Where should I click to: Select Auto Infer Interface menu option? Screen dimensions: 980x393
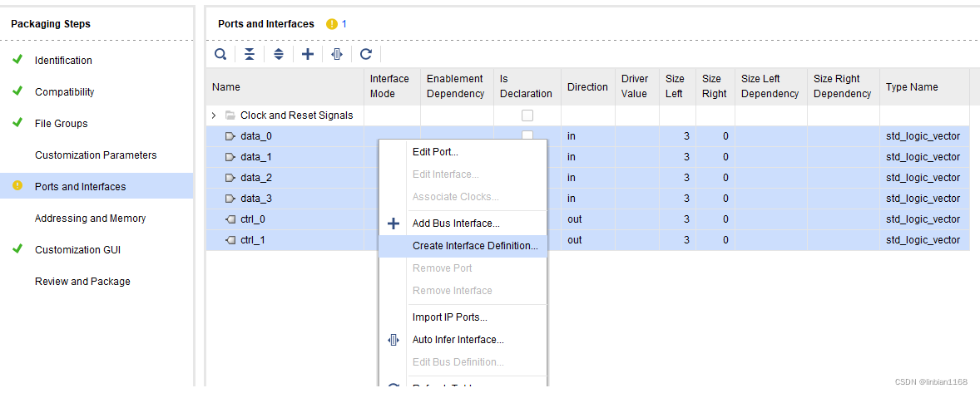[458, 340]
